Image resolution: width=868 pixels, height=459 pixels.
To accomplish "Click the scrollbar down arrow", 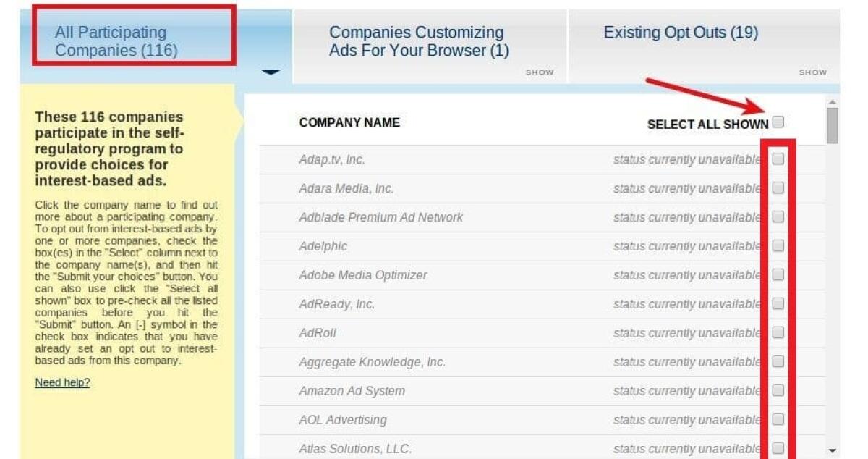I will pos(831,450).
